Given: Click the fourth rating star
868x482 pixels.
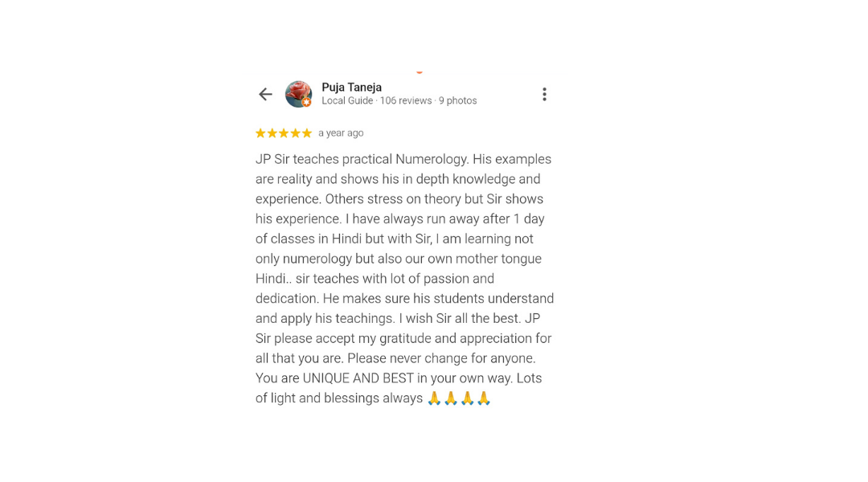Looking at the screenshot, I should point(295,133).
